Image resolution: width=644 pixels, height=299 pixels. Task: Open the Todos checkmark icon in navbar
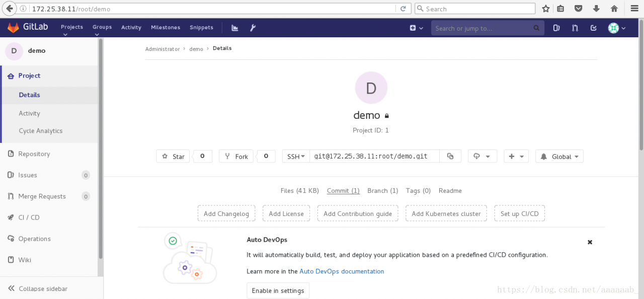point(594,28)
